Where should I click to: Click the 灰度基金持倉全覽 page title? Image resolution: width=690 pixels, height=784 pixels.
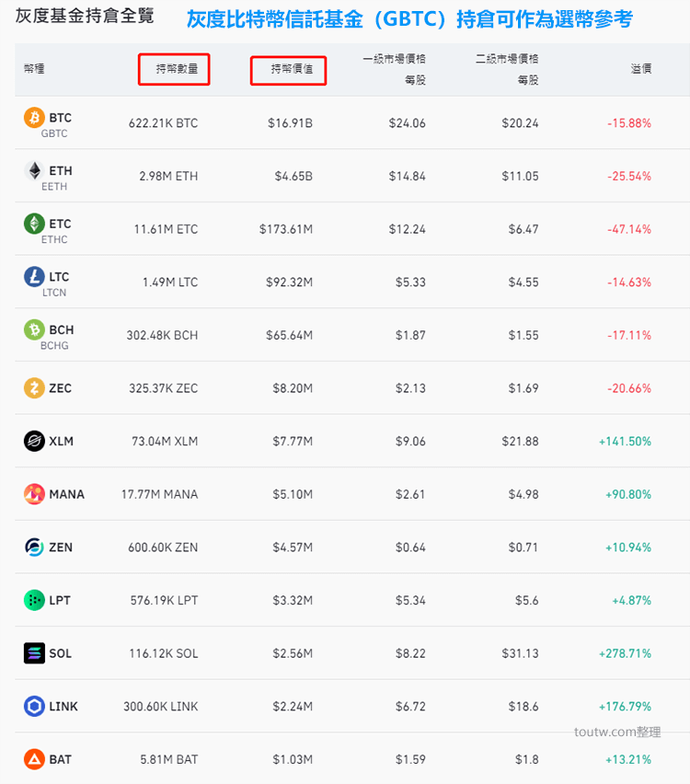tap(85, 16)
